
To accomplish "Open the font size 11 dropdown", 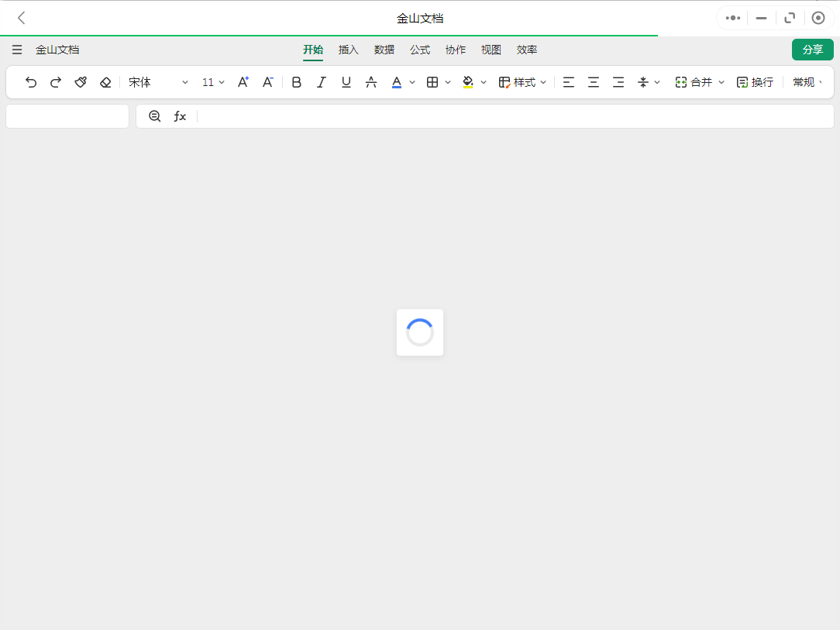I will pyautogui.click(x=213, y=82).
